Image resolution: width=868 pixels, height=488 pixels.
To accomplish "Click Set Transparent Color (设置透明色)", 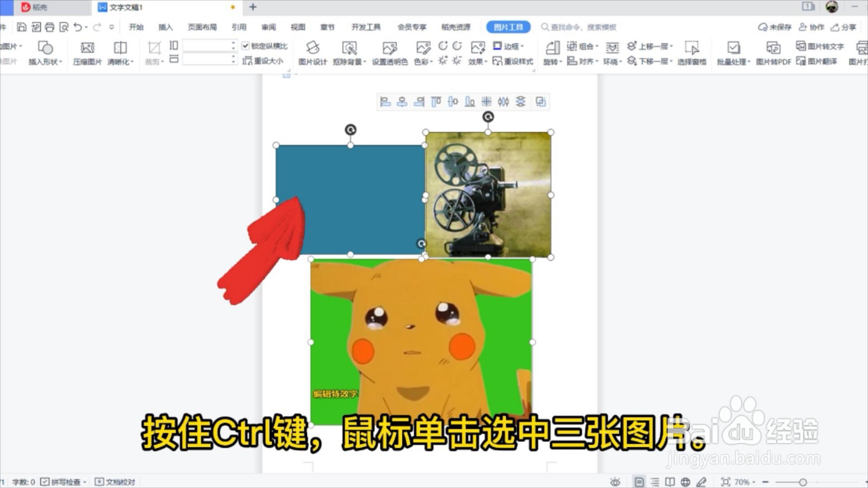I will (390, 53).
